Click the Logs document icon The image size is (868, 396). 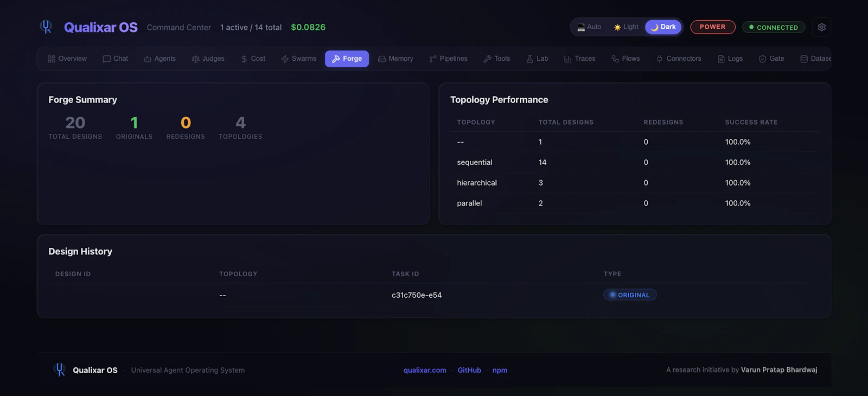click(x=721, y=59)
